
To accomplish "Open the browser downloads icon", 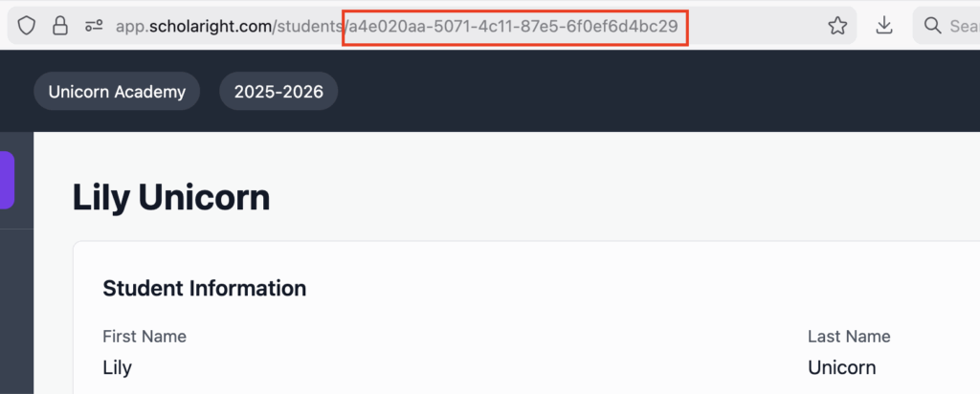I will [884, 26].
